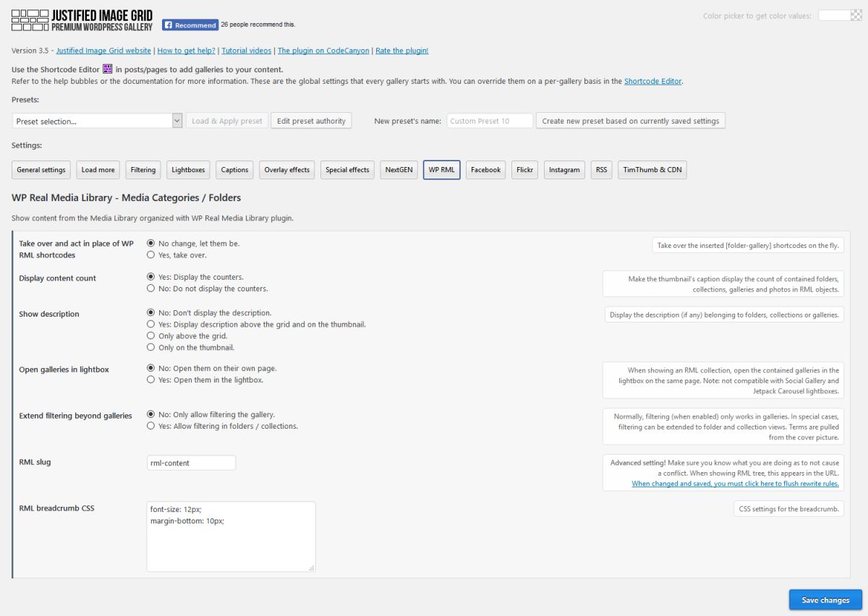This screenshot has height=616, width=868.
Task: Click the 'Show description' setting label
Action: pos(49,315)
